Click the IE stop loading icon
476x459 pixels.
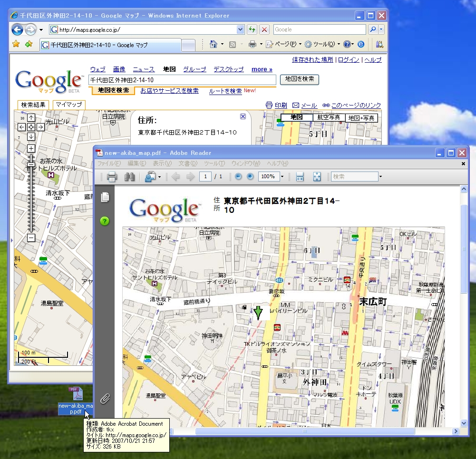[264, 29]
